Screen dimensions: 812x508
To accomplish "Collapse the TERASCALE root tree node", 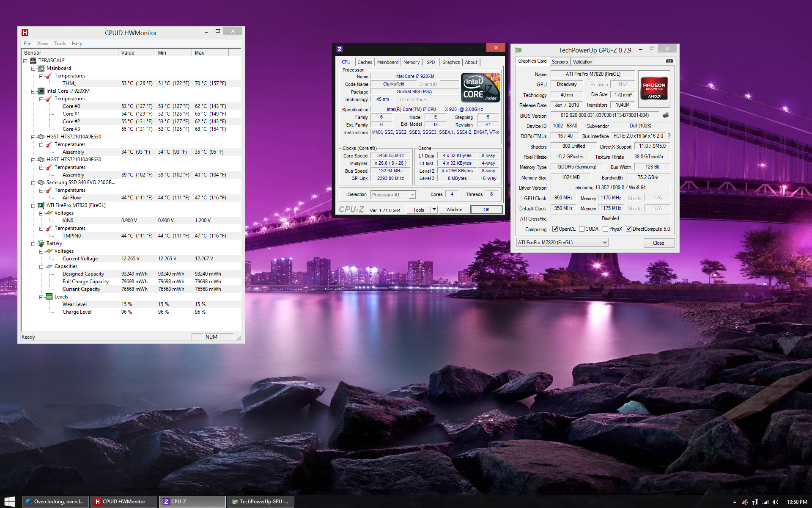I will [x=25, y=61].
